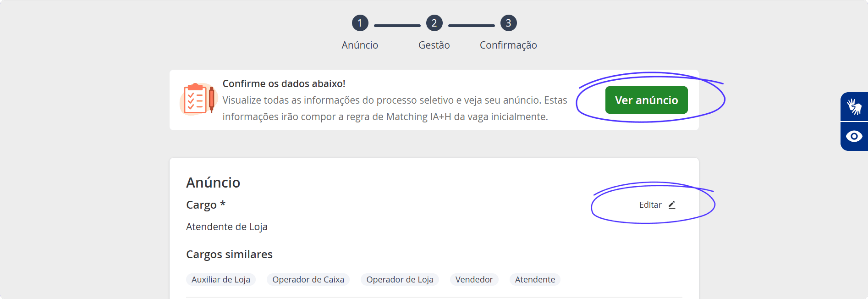Image resolution: width=868 pixels, height=299 pixels.
Task: Click the clipboard checklist illustration
Action: 198,99
